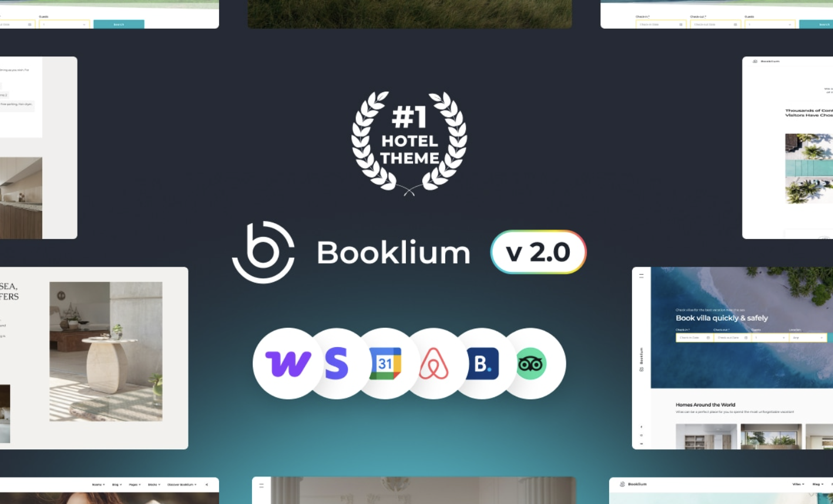The height and width of the screenshot is (504, 833).
Task: Click the 'Booklium' wordmark beside the logo
Action: click(x=394, y=253)
